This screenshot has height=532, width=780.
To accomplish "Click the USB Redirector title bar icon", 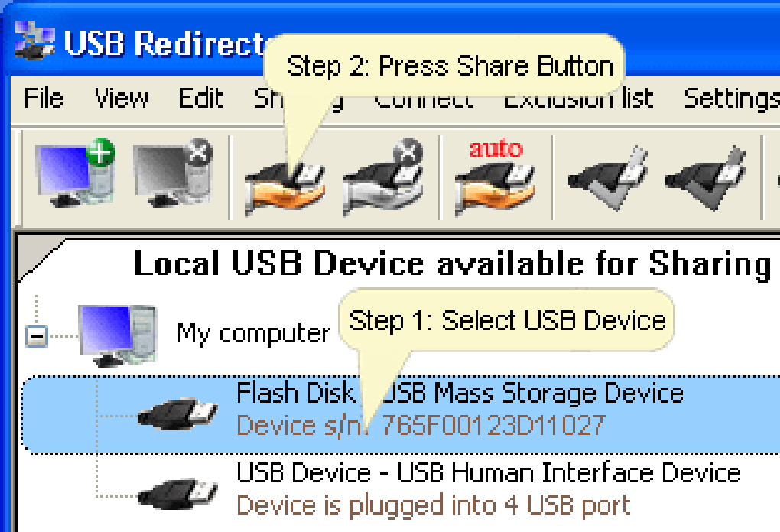I will pos(34,40).
